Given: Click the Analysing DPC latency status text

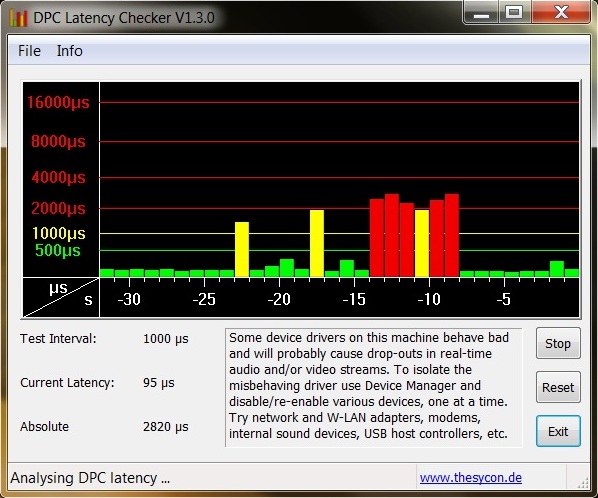Looking at the screenshot, I should point(90,478).
